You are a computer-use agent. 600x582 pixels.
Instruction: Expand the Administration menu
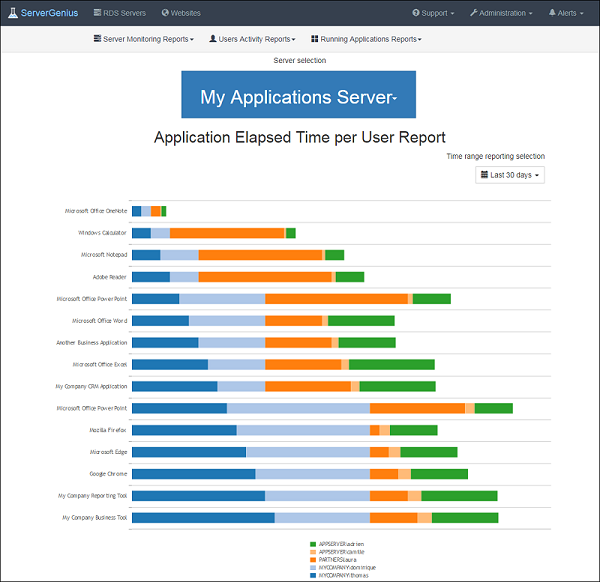pyautogui.click(x=501, y=13)
